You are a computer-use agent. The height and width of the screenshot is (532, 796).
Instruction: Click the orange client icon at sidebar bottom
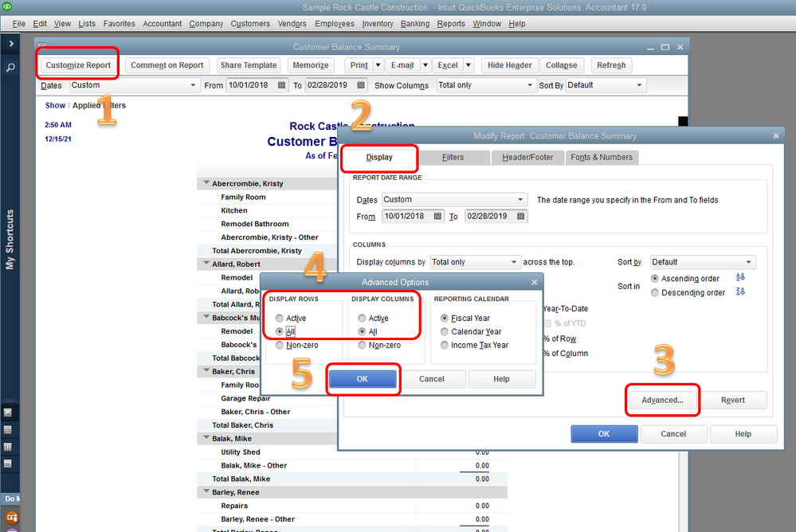point(12,518)
